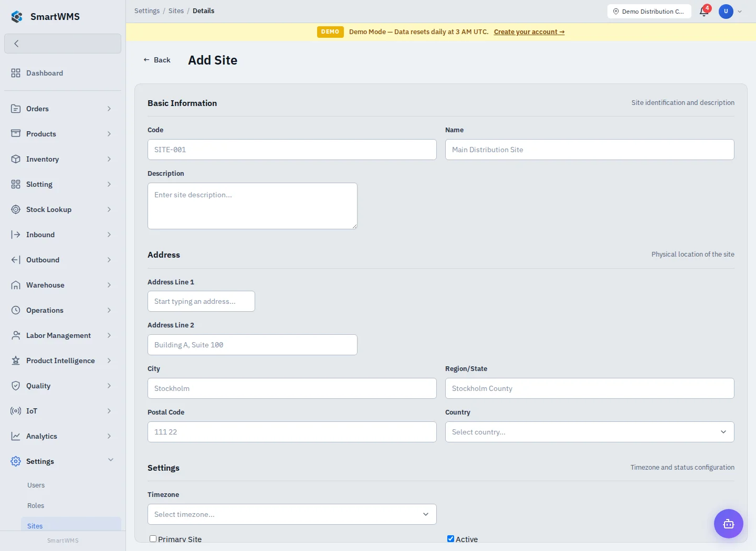Click the Warehouse building icon
This screenshot has height=551, width=756.
[x=16, y=285]
